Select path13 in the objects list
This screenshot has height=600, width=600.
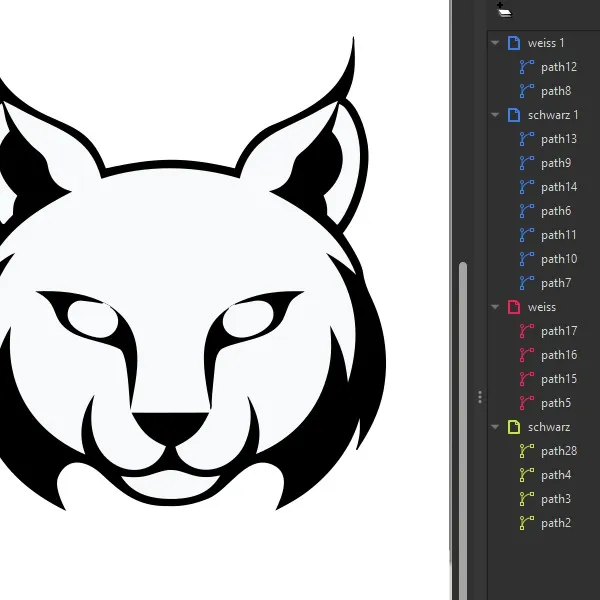[558, 139]
